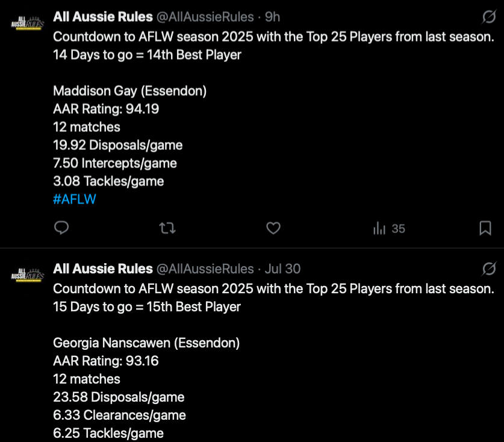Viewport: 504px width, 442px height.
Task: Open All Aussie Rules name on second tweet
Action: (103, 269)
